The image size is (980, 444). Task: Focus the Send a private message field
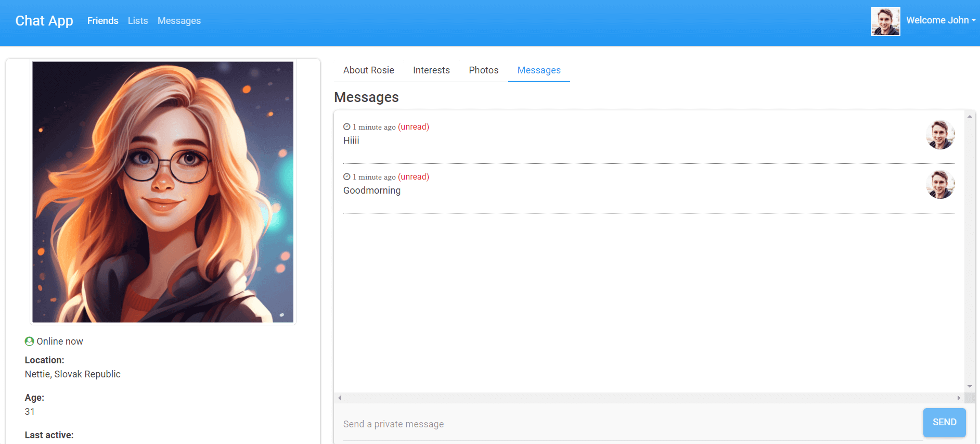(x=633, y=424)
